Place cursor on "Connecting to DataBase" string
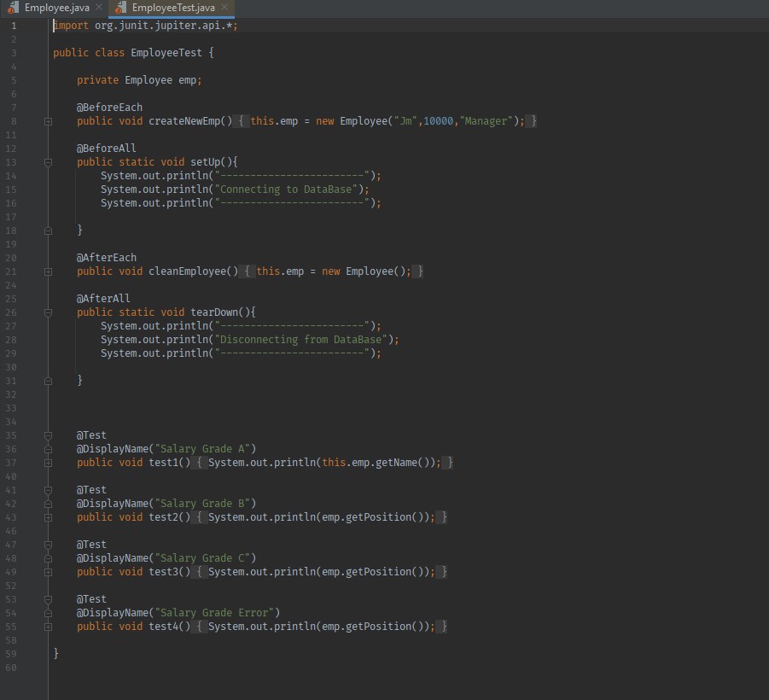769x700 pixels. (x=286, y=190)
